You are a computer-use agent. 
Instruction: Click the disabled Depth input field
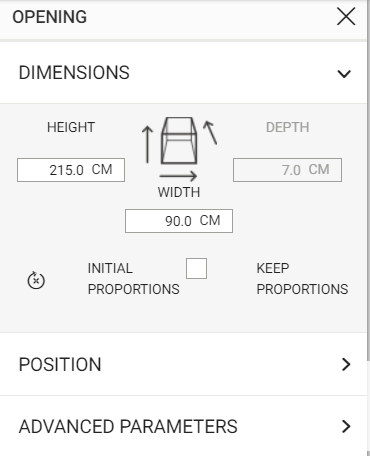pyautogui.click(x=287, y=170)
